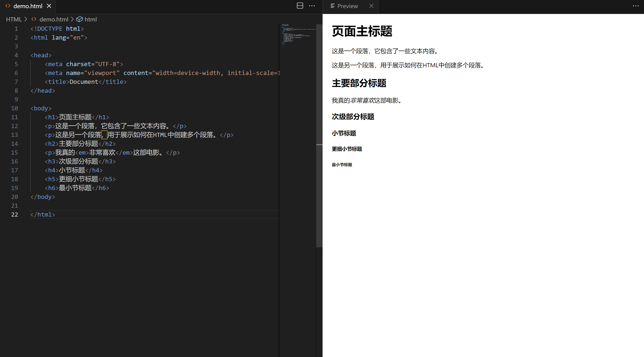Place cursor on closing html tag line
Screen dimensions: 644x357
[43, 214]
